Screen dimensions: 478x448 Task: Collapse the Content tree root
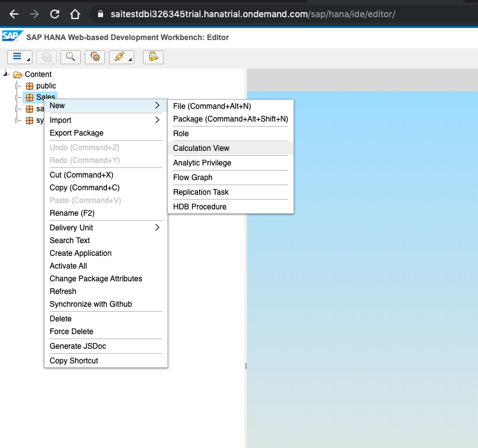[x=6, y=73]
